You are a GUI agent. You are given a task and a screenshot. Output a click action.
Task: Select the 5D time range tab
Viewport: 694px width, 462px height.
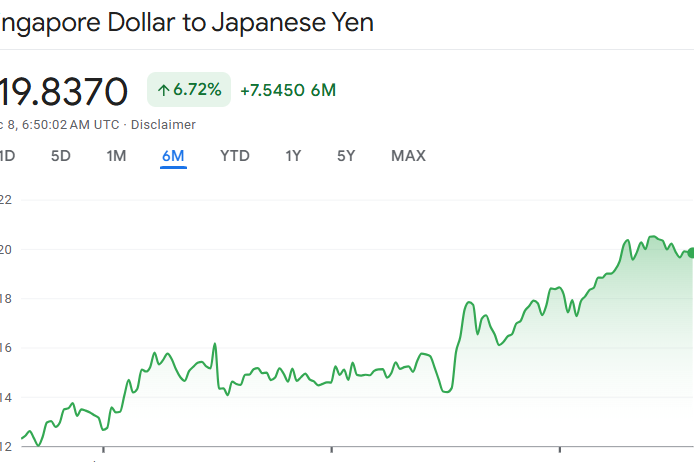61,156
